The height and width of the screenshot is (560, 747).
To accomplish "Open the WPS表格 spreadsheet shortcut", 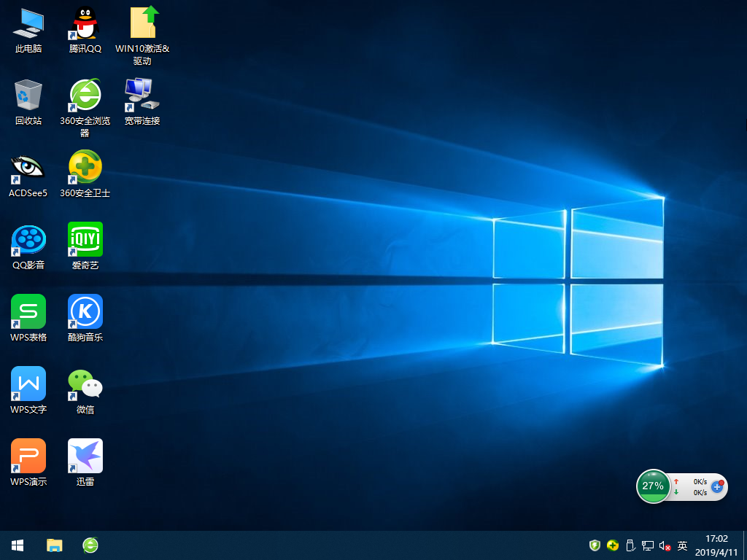I will pos(28,312).
